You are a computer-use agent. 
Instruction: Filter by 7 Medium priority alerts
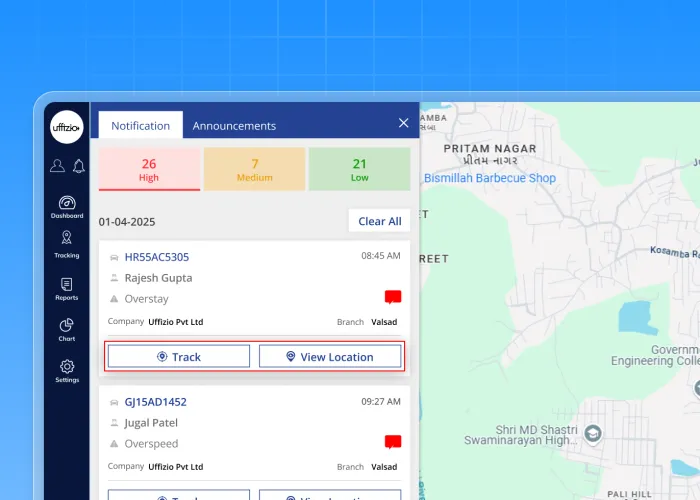click(255, 169)
